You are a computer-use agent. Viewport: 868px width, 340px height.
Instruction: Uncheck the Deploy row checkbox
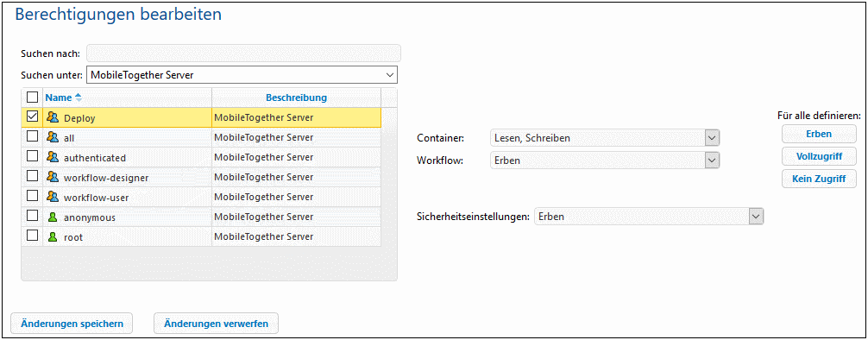click(x=32, y=116)
